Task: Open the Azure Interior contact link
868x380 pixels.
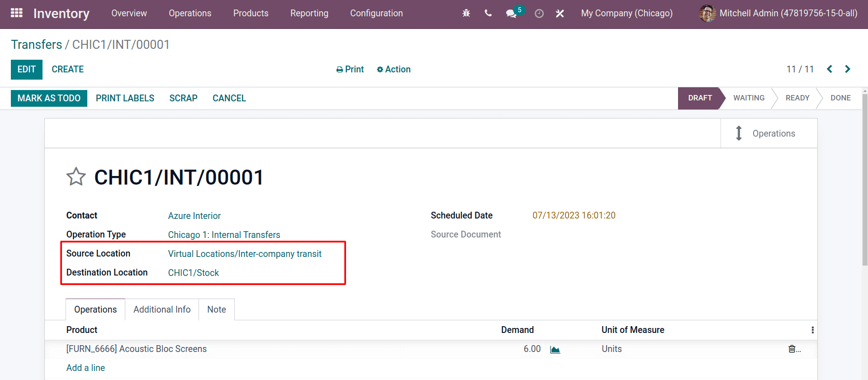Action: (194, 216)
